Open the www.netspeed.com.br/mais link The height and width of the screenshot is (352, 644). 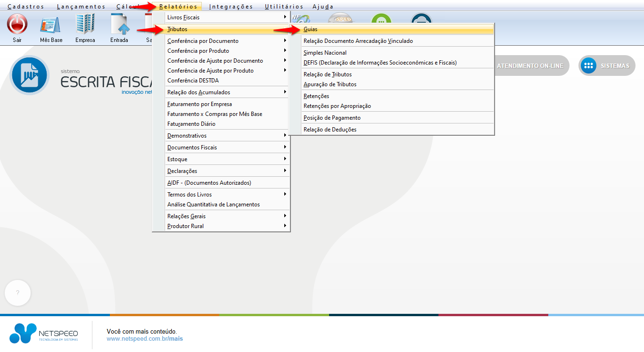[x=145, y=338]
